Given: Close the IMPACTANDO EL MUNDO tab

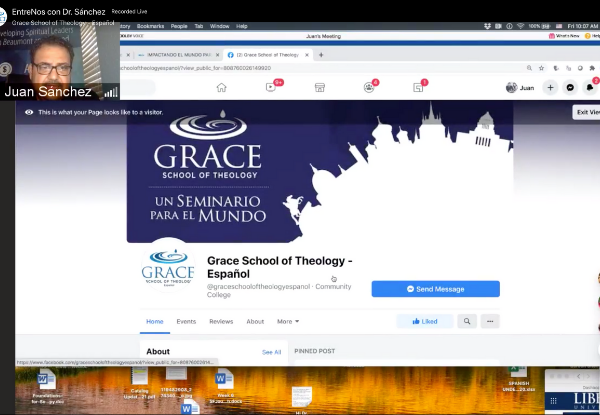Looking at the screenshot, I should pyautogui.click(x=217, y=55).
